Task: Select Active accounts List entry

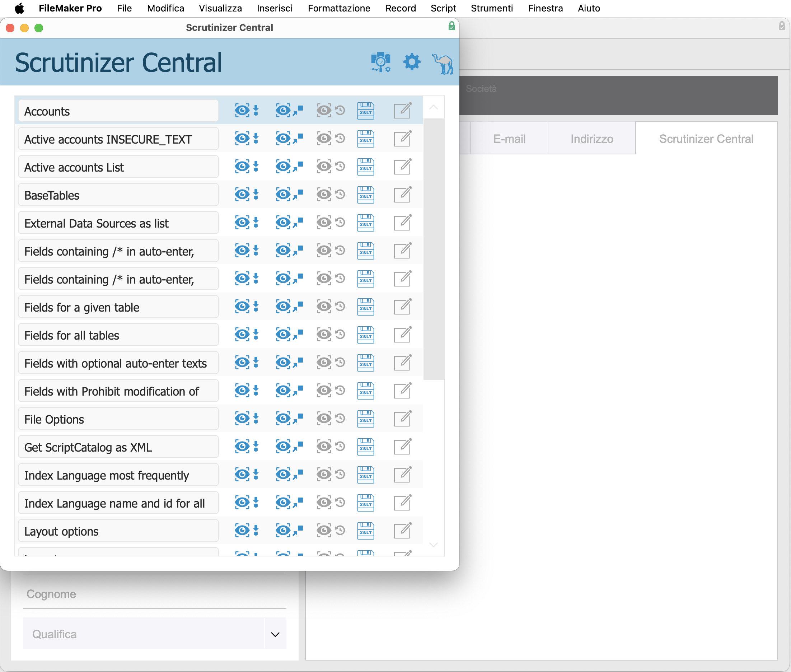Action: coord(118,167)
